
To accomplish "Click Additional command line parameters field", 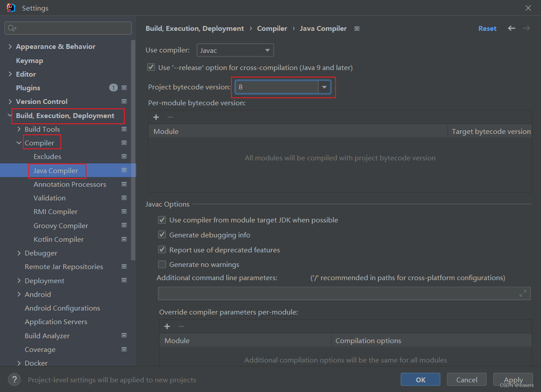I will pos(344,293).
